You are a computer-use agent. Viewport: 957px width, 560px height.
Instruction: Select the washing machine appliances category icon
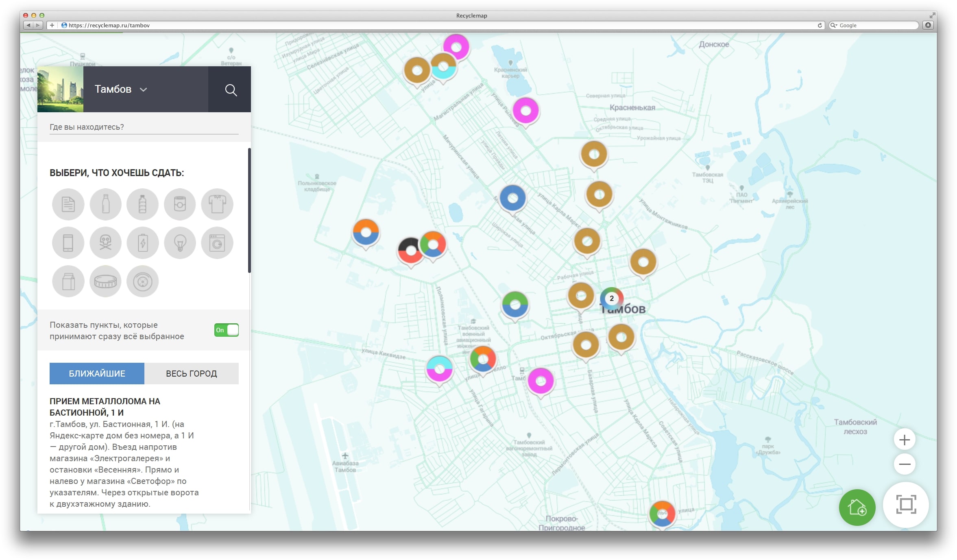point(217,243)
